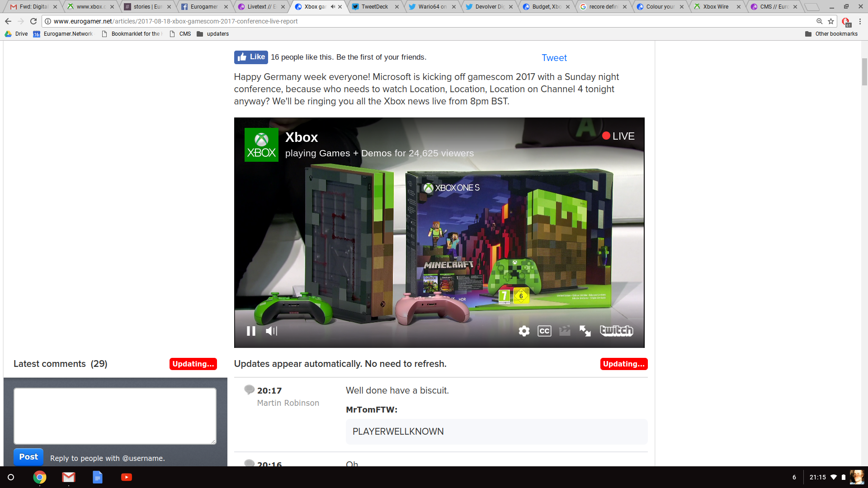Open Chrome OS launcher circle

coord(11,477)
